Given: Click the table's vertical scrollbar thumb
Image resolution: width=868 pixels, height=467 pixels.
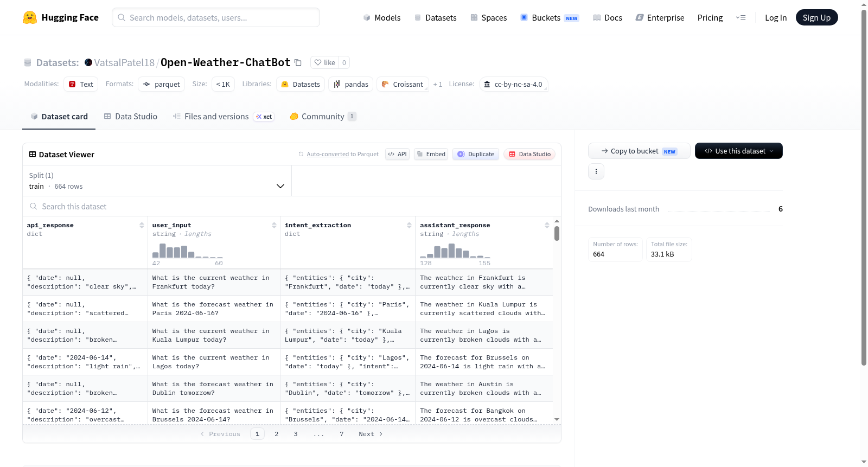Looking at the screenshot, I should click(x=557, y=233).
